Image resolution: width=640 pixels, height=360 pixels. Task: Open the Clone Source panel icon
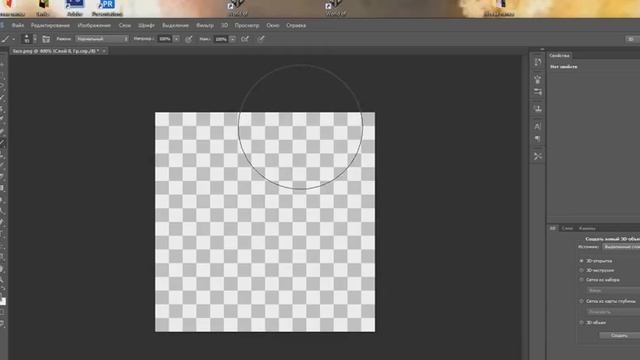click(538, 109)
